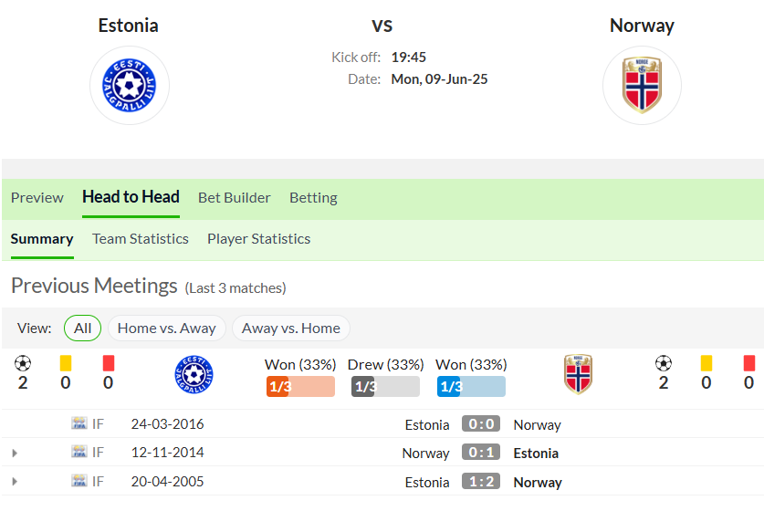Click the 0:1 score for Norway vs Estonia
Image resolution: width=764 pixels, height=532 pixels.
point(481,453)
